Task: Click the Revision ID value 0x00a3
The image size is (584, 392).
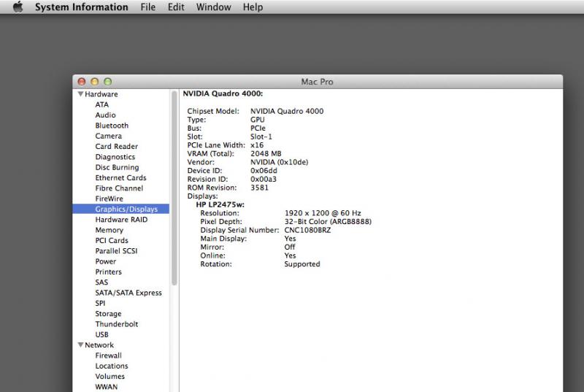Action: 264,179
